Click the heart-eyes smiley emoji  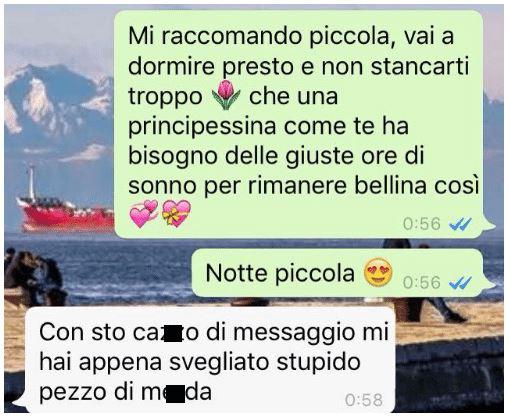point(378,272)
